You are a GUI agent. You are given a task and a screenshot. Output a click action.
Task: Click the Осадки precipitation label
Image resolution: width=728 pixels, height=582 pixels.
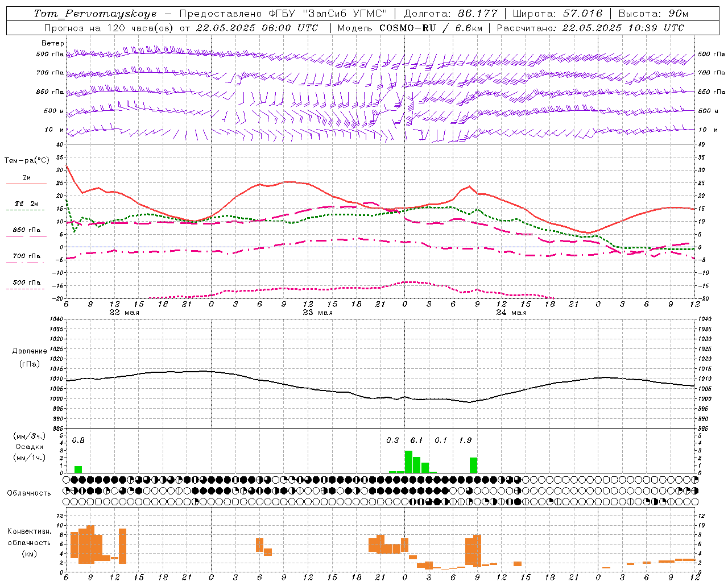pyautogui.click(x=29, y=447)
